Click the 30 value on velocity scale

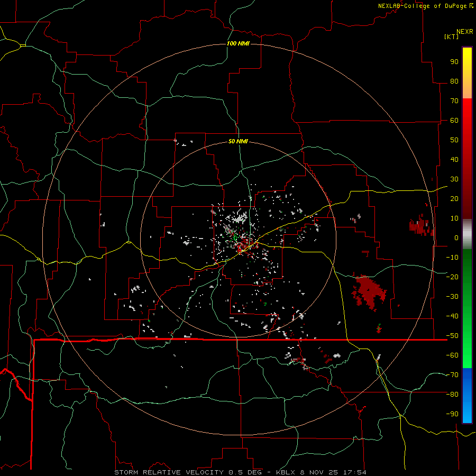[454, 179]
